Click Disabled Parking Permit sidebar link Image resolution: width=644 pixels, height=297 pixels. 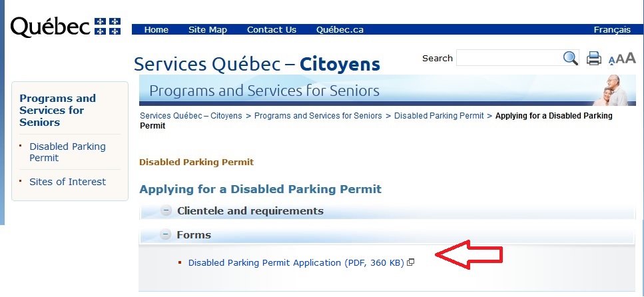click(67, 152)
